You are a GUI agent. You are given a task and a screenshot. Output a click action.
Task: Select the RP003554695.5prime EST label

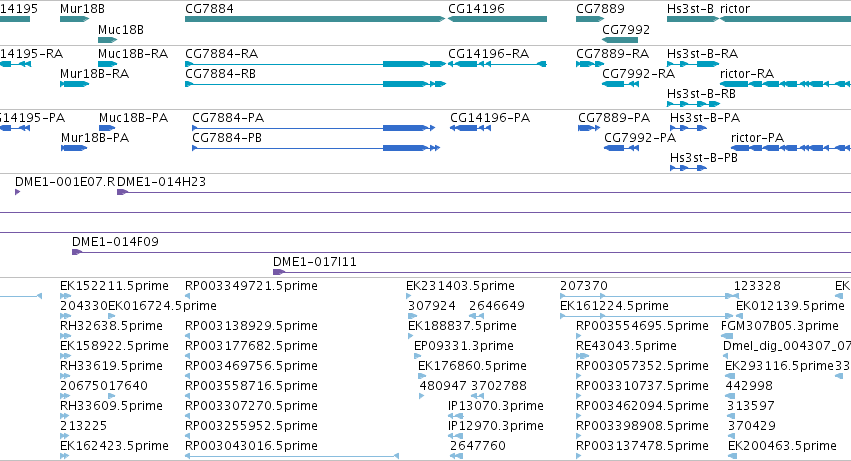tap(643, 326)
